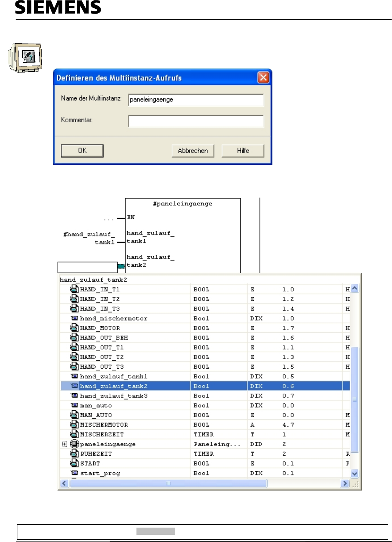Screen dimensions: 392x542
Task: Click TIMER type of MISCHERZEIT
Action: tap(204, 434)
